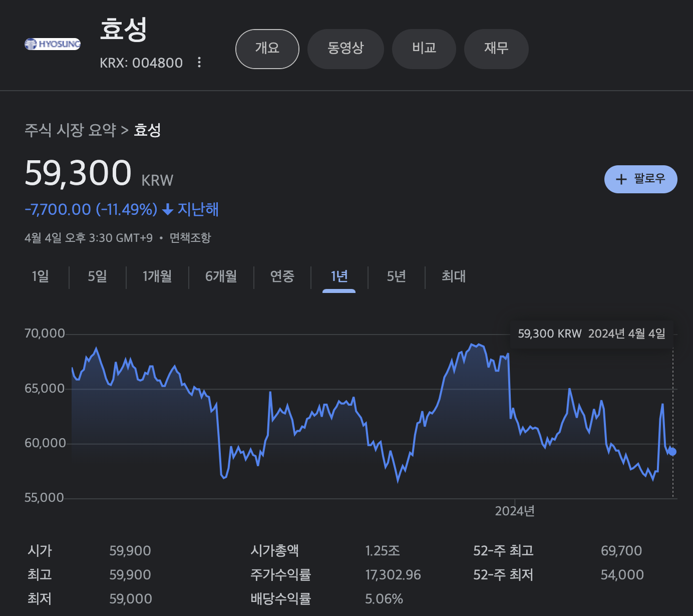Open the 동영상 tab
The width and height of the screenshot is (693, 616).
point(345,49)
